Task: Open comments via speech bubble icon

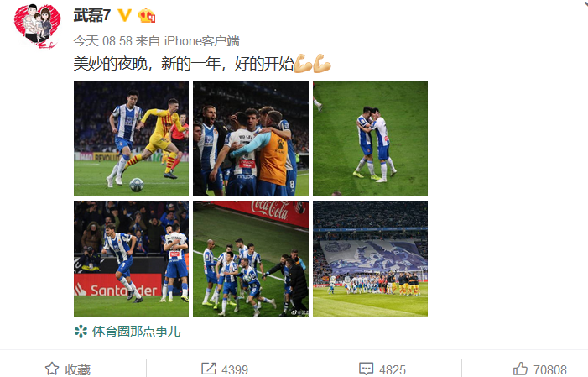Action: point(366,369)
